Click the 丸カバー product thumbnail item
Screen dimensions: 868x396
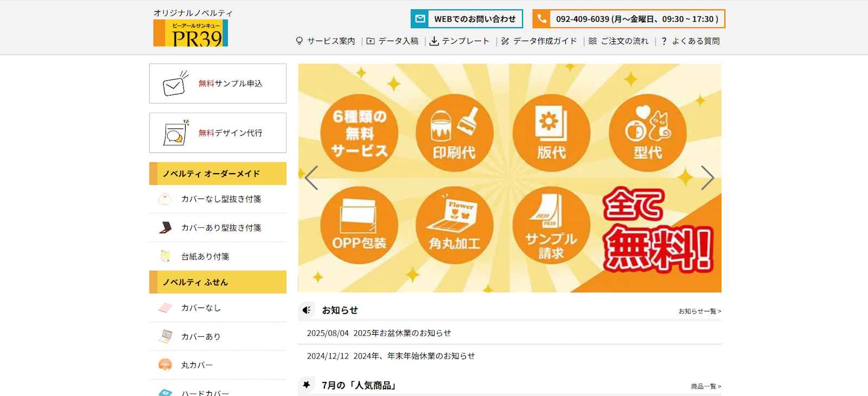pyautogui.click(x=165, y=365)
